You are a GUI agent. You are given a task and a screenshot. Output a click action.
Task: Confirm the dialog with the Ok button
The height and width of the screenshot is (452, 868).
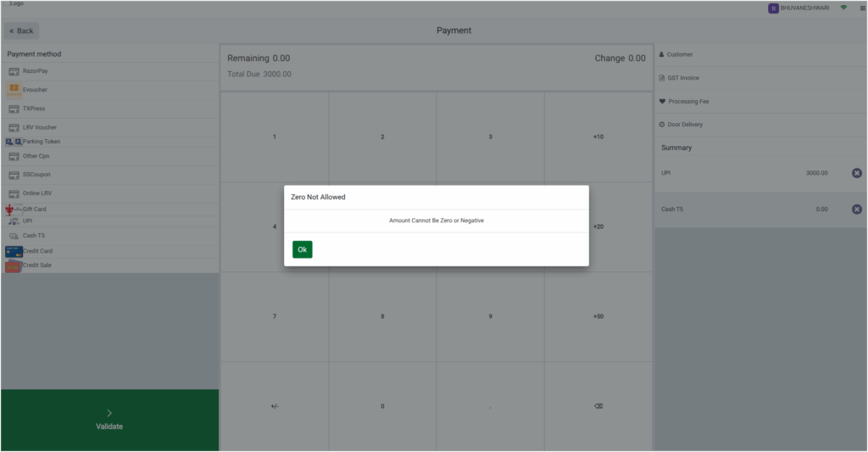(303, 249)
